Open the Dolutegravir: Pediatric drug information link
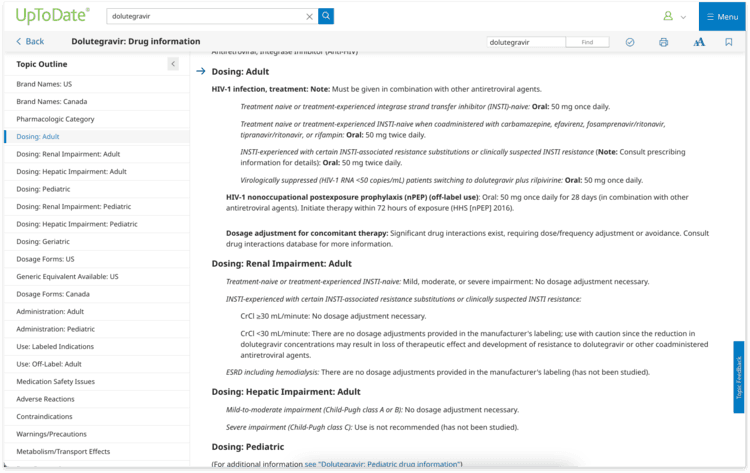The image size is (750, 473). (383, 464)
